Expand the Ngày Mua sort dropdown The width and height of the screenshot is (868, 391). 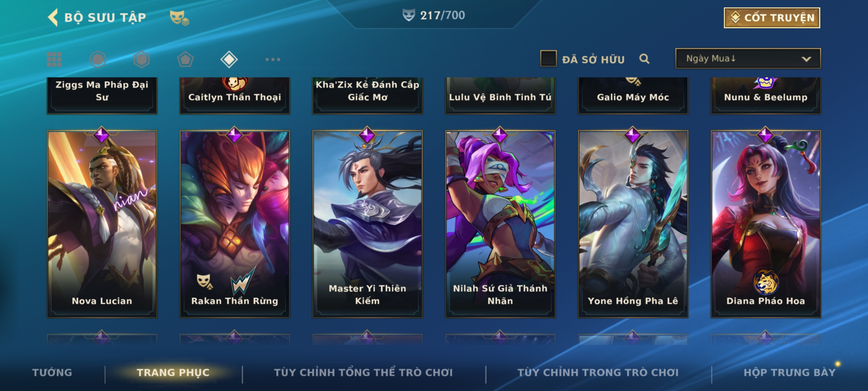[x=748, y=59]
